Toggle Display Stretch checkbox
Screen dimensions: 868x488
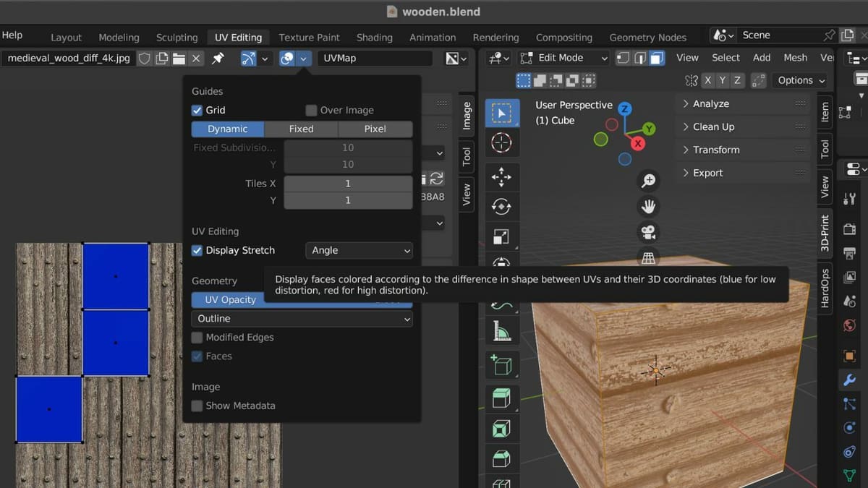coord(197,251)
